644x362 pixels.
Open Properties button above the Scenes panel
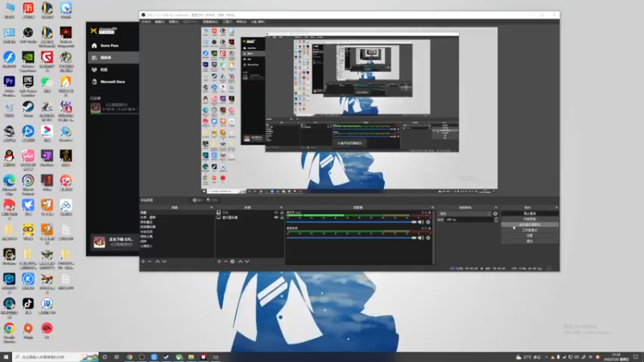coord(198,200)
